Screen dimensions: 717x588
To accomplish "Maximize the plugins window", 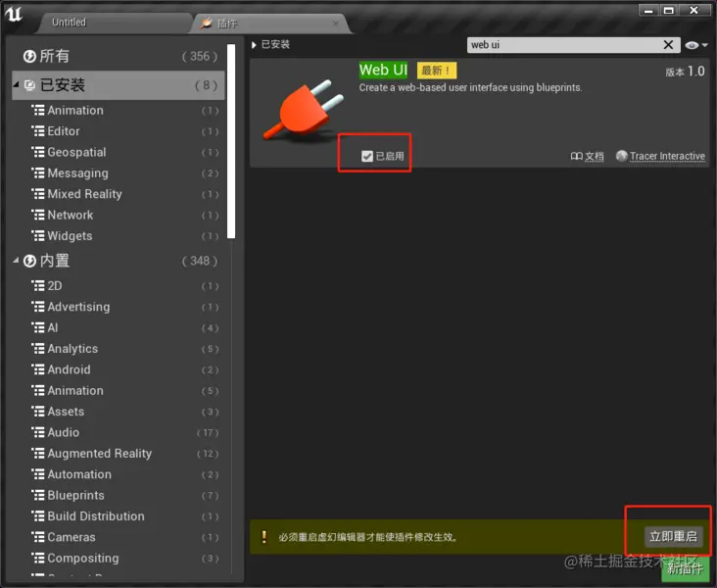I will [669, 10].
